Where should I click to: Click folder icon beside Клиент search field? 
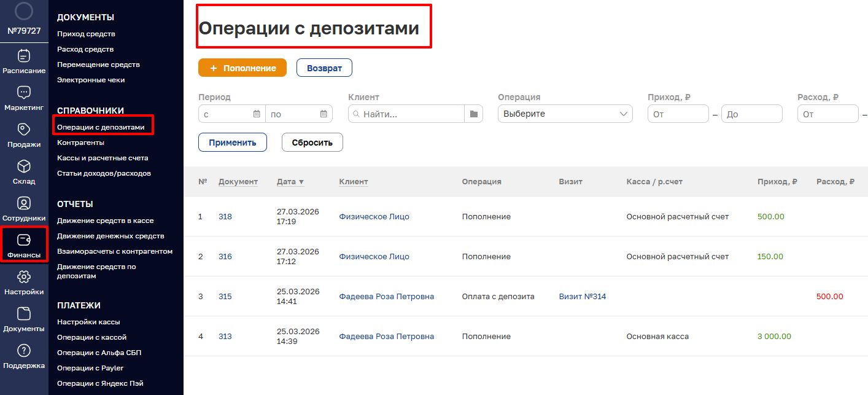(473, 114)
